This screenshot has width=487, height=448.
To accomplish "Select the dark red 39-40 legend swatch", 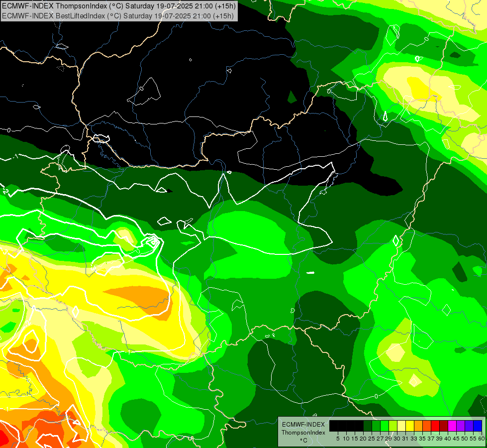I will pyautogui.click(x=444, y=426).
